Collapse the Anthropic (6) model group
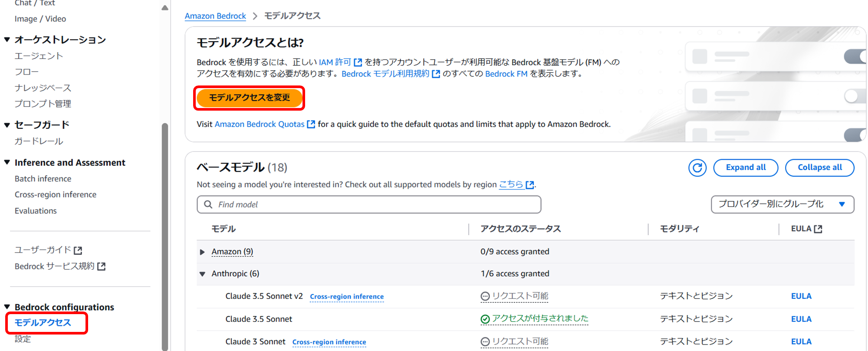Image resolution: width=868 pixels, height=351 pixels. pyautogui.click(x=202, y=274)
